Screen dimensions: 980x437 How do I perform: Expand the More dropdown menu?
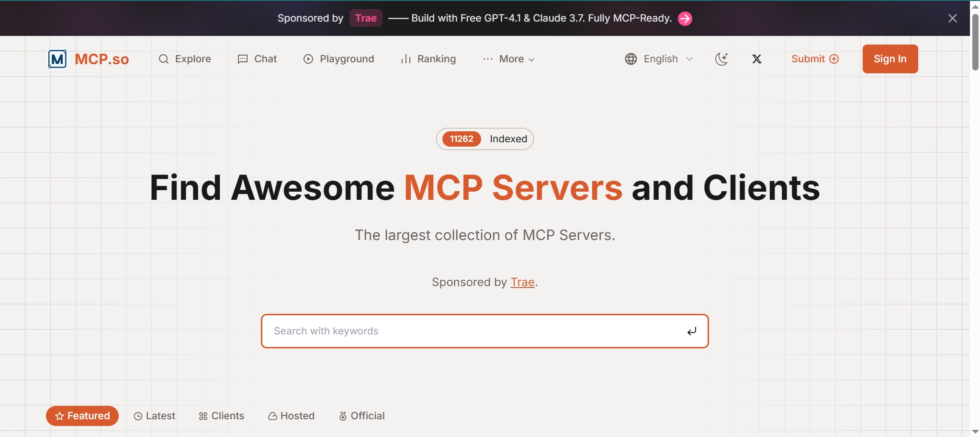coord(509,59)
